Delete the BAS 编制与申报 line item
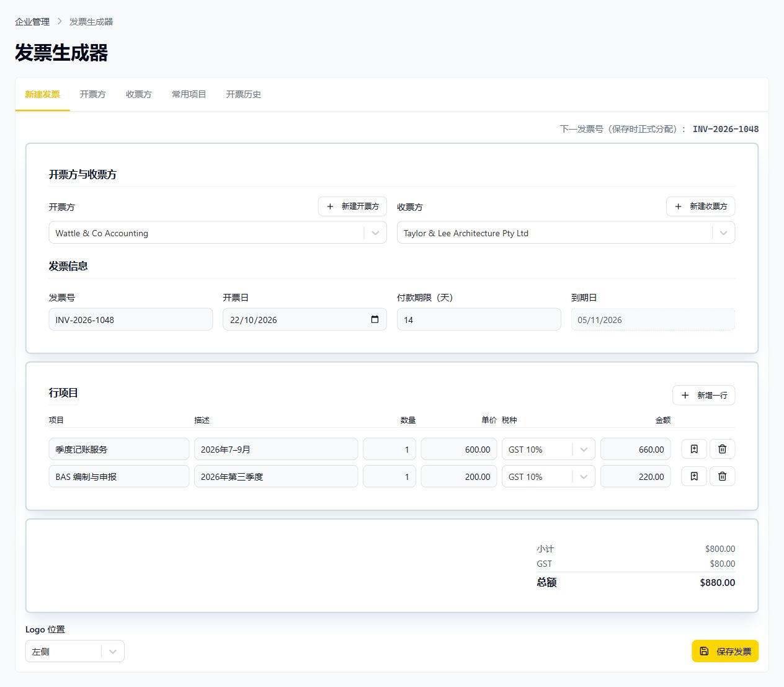This screenshot has height=687, width=784. click(722, 476)
